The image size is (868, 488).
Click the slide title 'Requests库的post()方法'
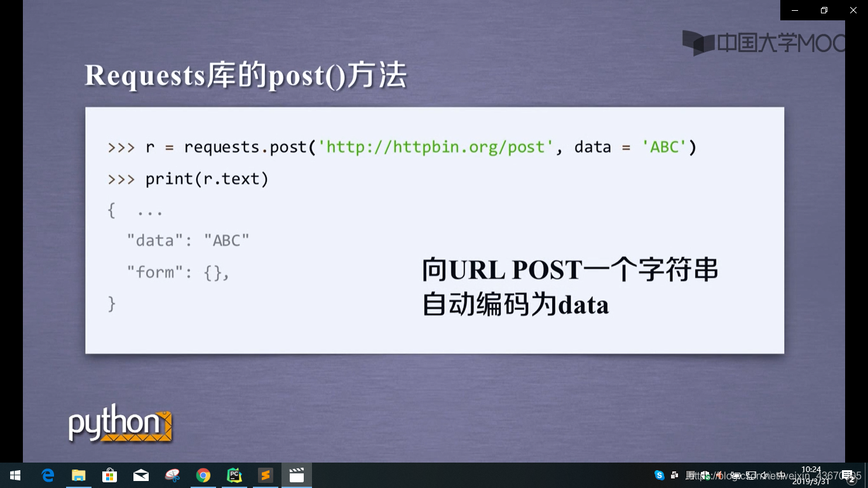click(245, 76)
